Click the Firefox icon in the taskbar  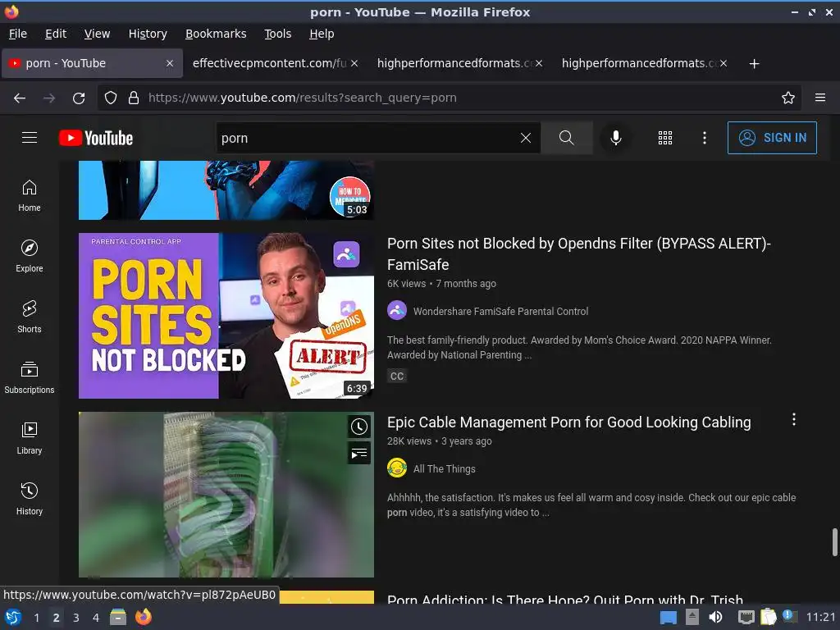143,617
